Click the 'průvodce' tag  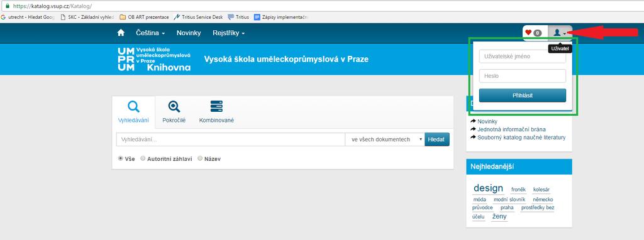click(x=482, y=207)
